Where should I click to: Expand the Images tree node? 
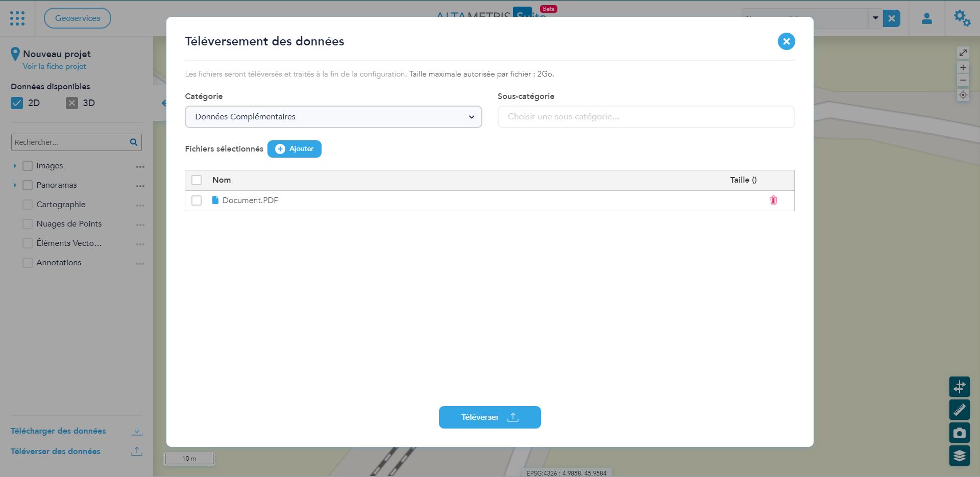click(x=15, y=166)
